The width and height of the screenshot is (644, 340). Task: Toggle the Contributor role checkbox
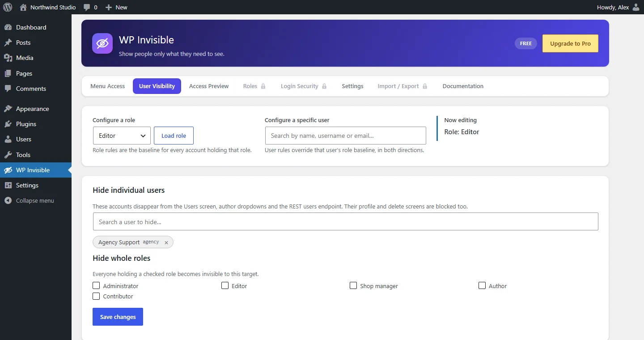[96, 296]
